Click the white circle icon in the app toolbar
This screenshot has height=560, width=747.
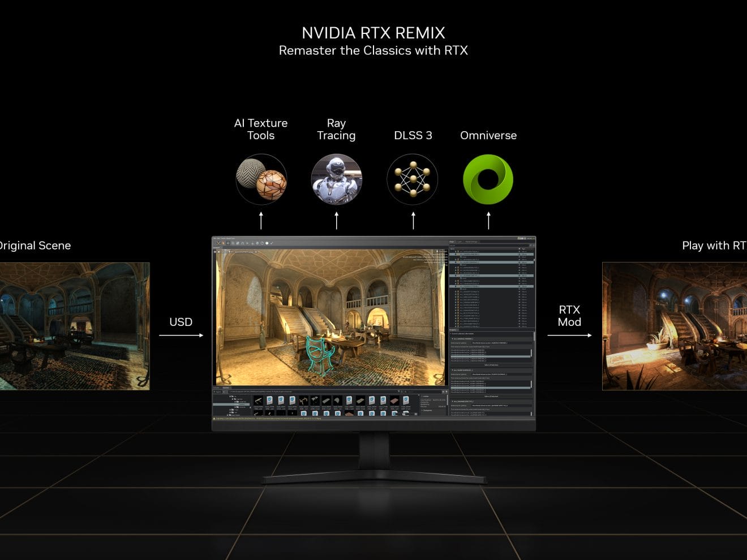pos(267,243)
